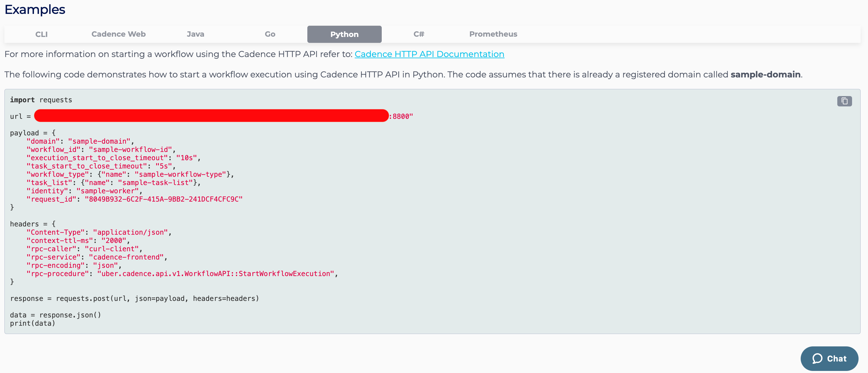Click the requests.post response line

click(x=134, y=299)
